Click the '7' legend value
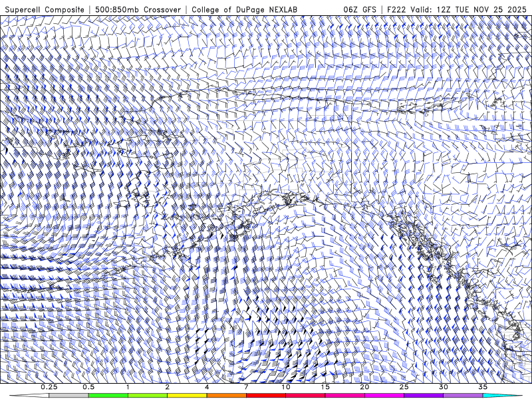The width and height of the screenshot is (532, 399). (246, 387)
